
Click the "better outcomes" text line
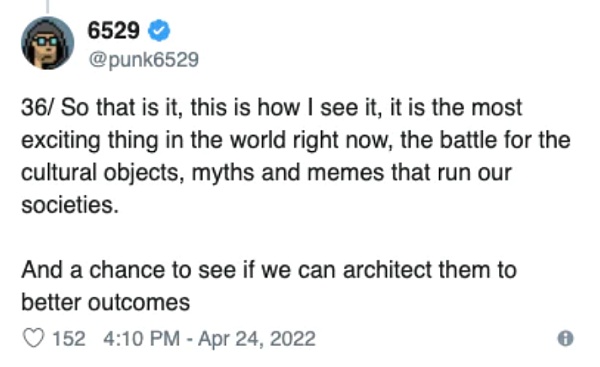[106, 302]
